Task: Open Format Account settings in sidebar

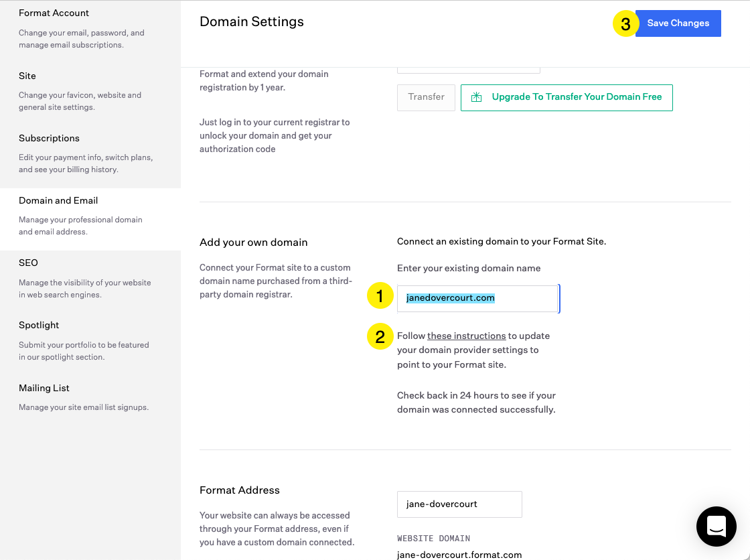Action: [x=54, y=13]
